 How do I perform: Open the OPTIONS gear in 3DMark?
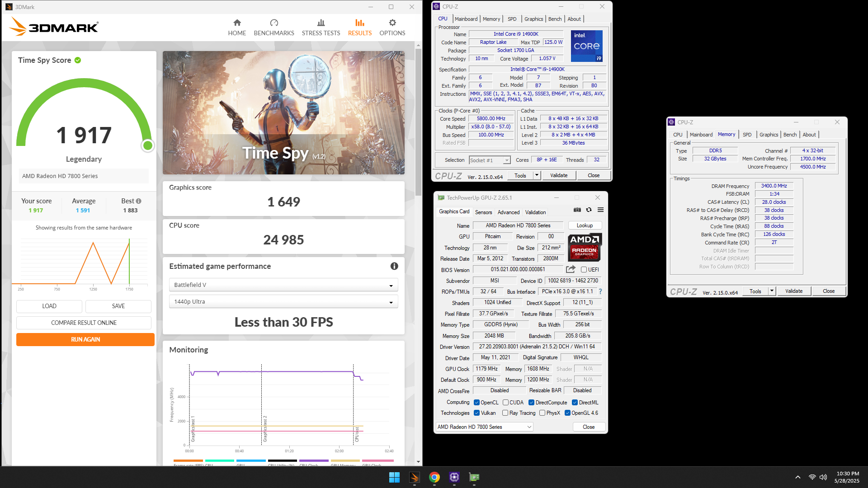point(392,23)
